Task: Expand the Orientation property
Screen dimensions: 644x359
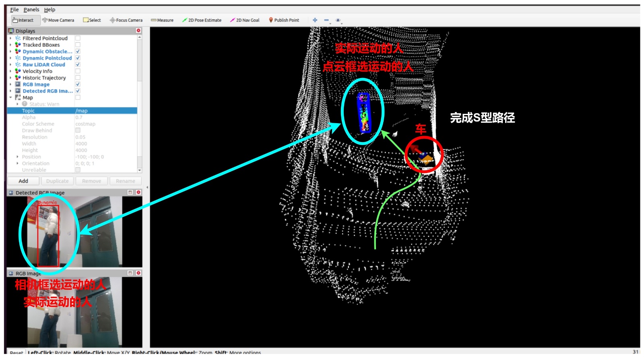Action: coord(17,163)
